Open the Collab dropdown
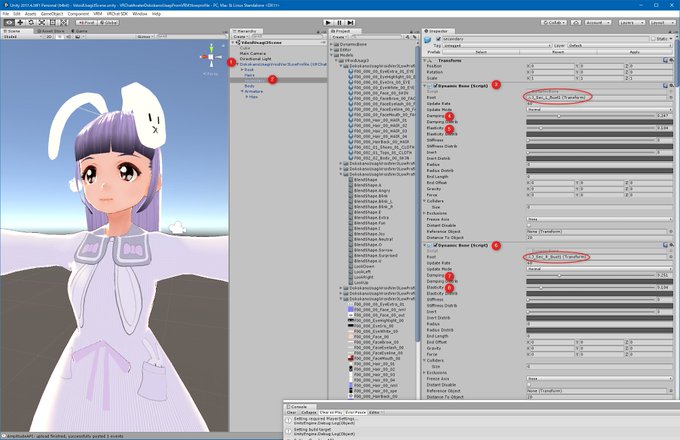 (x=554, y=22)
